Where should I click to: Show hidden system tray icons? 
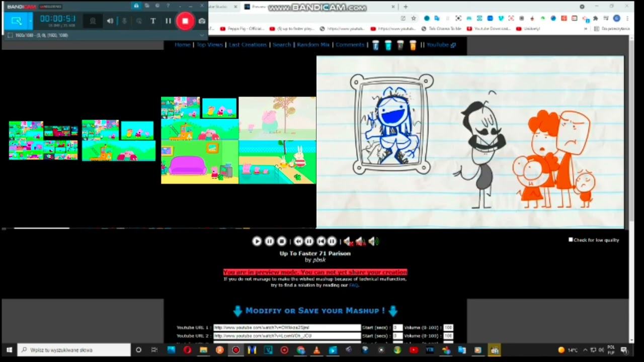coord(585,350)
